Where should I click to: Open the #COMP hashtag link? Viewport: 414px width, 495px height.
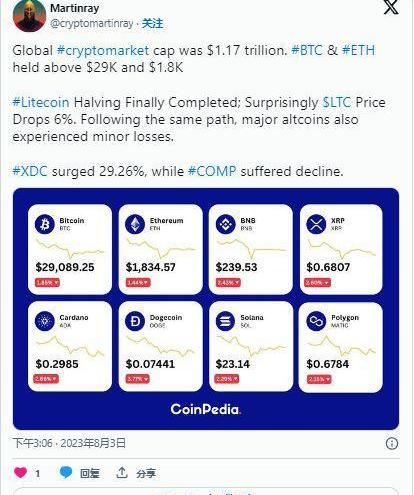coord(212,171)
